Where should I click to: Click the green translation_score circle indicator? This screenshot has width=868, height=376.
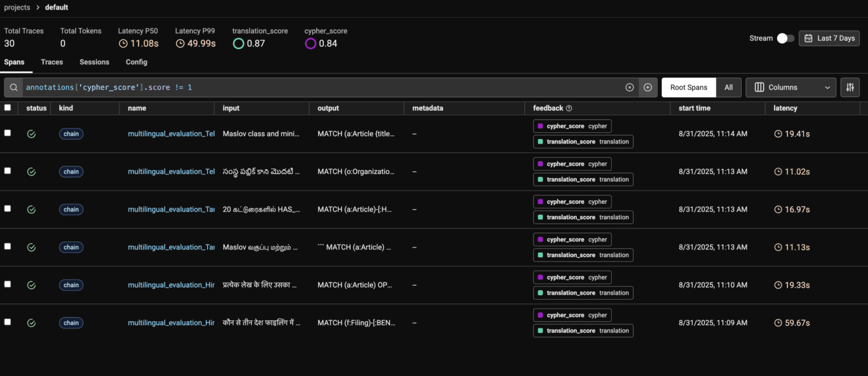click(x=238, y=43)
